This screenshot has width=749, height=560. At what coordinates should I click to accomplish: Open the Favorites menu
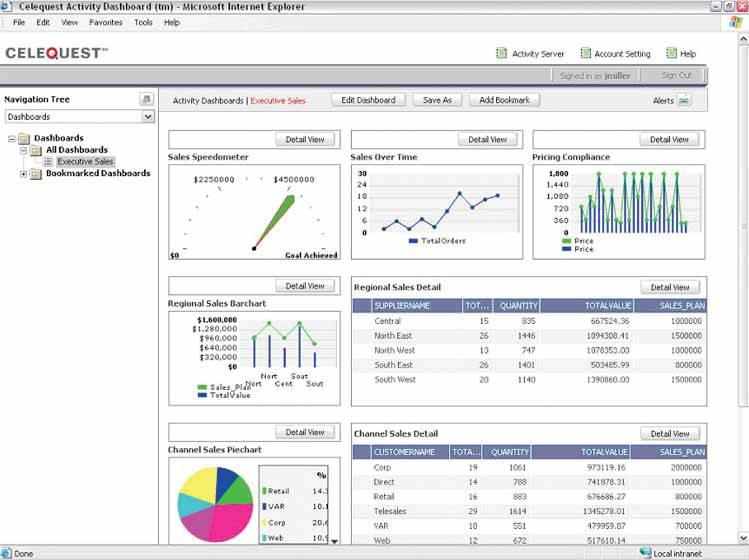[106, 22]
